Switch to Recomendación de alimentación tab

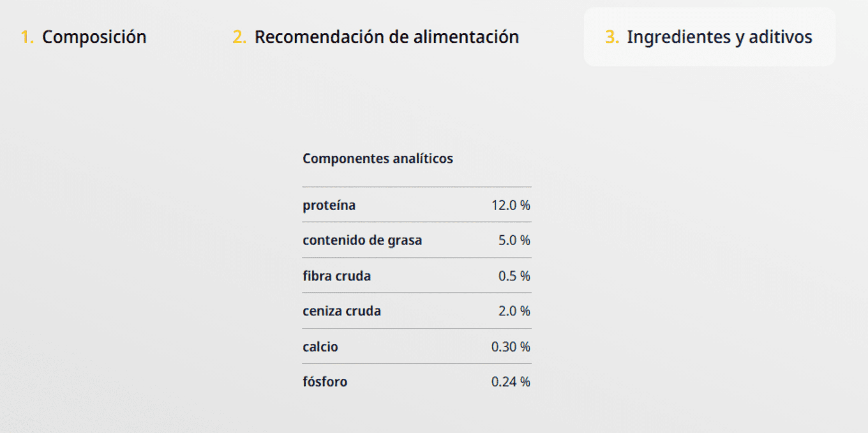pos(376,37)
